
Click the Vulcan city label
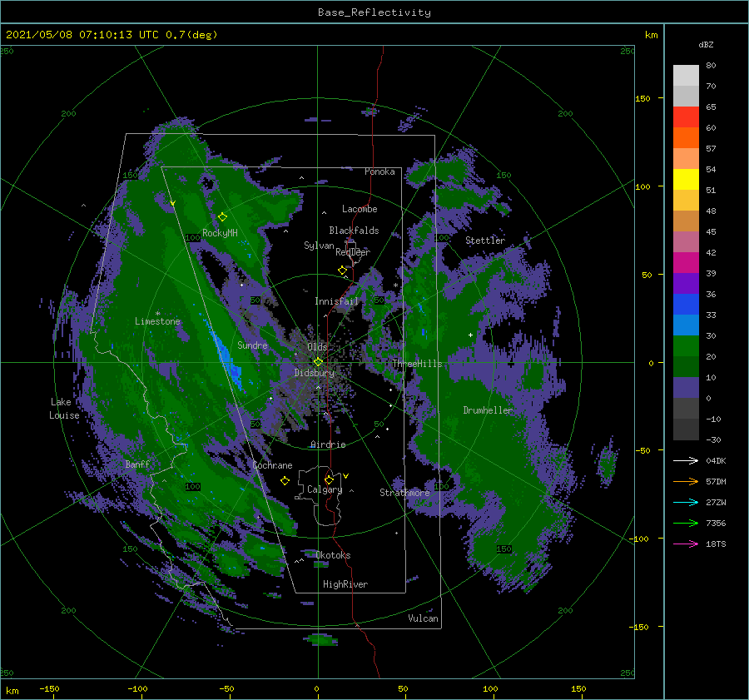coord(424,618)
